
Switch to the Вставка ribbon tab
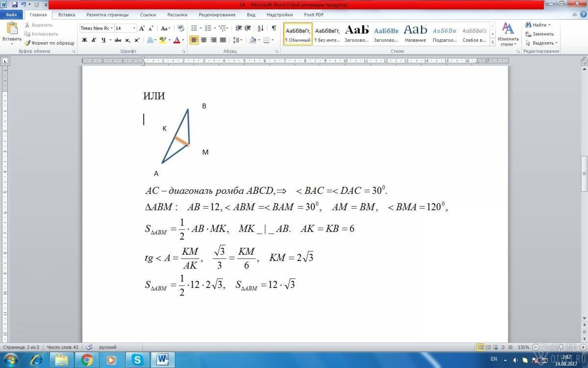click(67, 15)
